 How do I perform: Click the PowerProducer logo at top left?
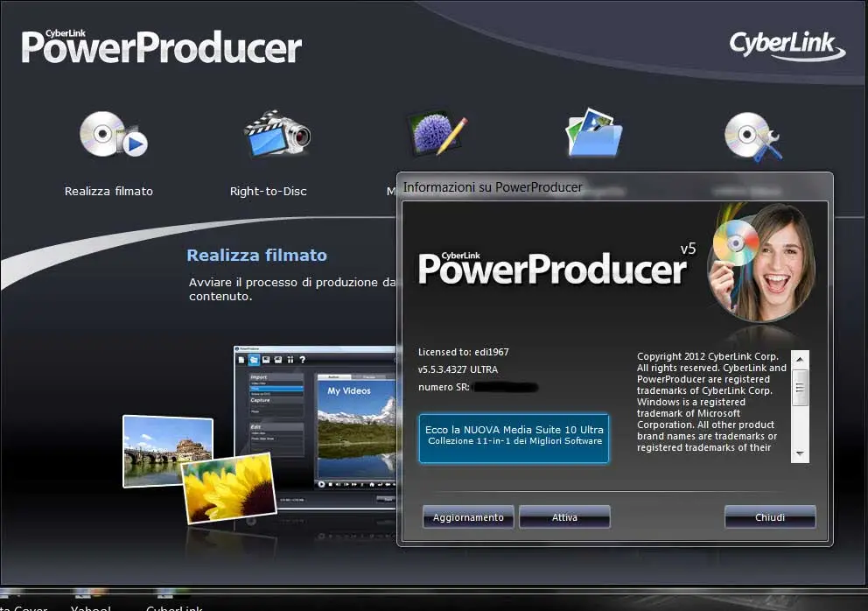coord(162,46)
